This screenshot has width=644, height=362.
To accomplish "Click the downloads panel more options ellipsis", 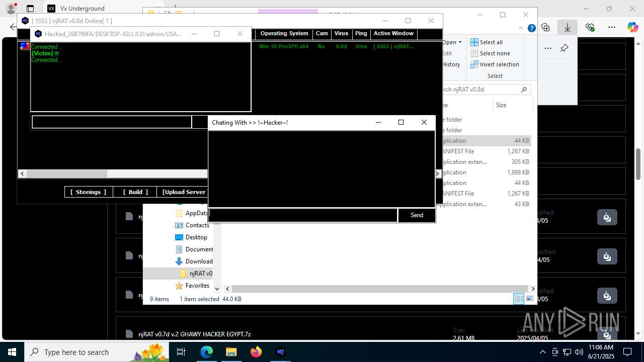I will tap(548, 48).
